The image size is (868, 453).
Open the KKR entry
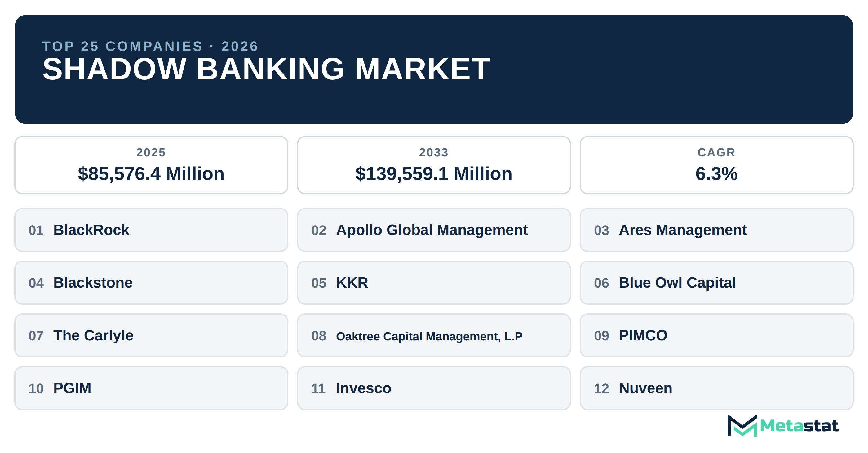434,283
